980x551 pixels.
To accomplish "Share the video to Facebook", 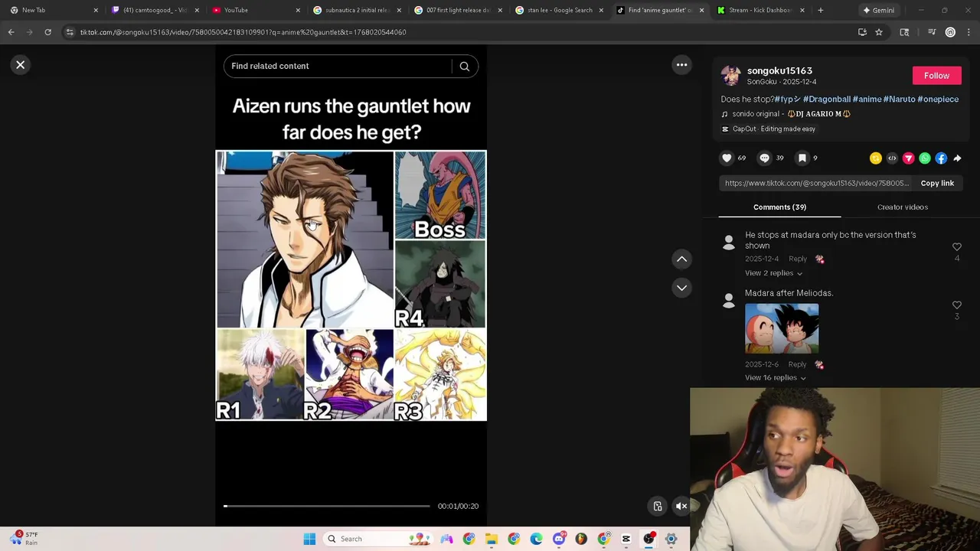I will [x=941, y=158].
